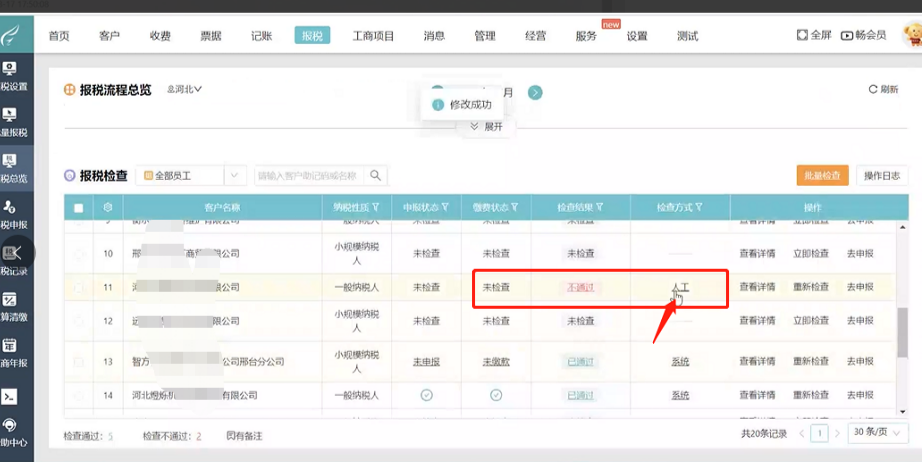Click the 全屏 fullscreen icon

(x=802, y=35)
